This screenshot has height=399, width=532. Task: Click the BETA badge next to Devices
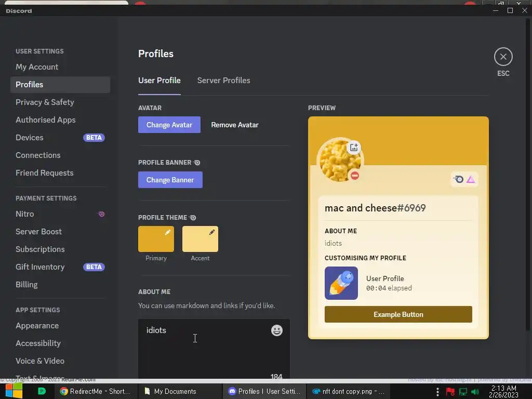point(94,137)
